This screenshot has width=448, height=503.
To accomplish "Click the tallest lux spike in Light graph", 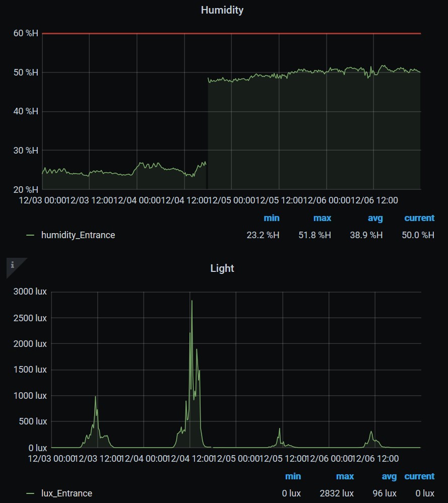I will click(x=191, y=301).
